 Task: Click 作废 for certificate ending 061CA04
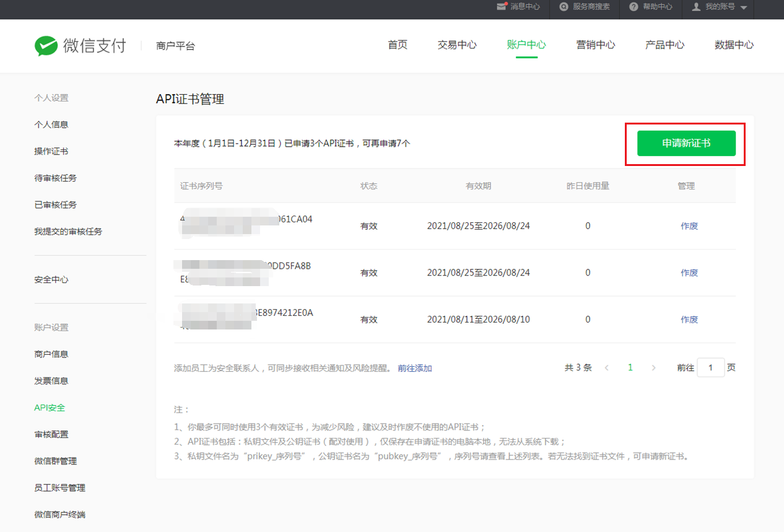point(689,226)
